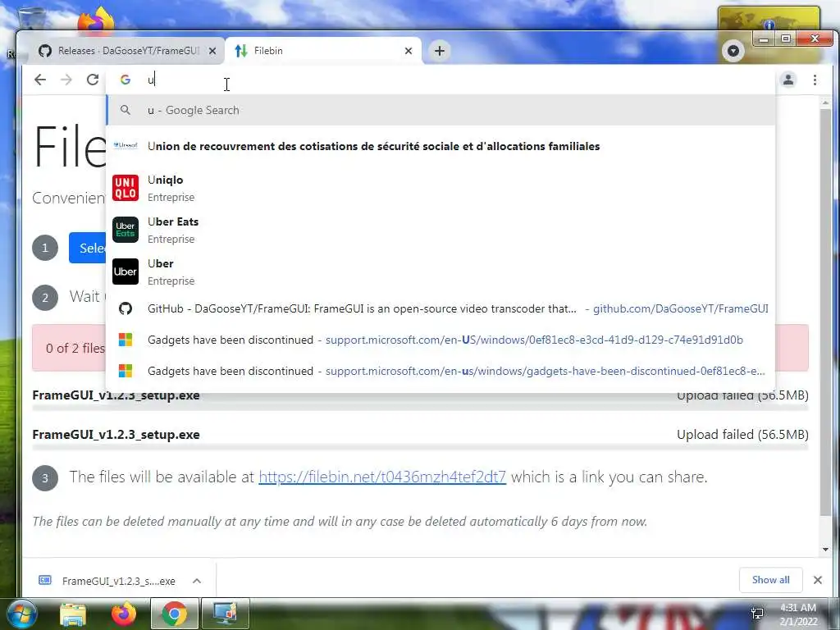
Task: Click the vertical scrollbar thumb
Action: [825, 312]
